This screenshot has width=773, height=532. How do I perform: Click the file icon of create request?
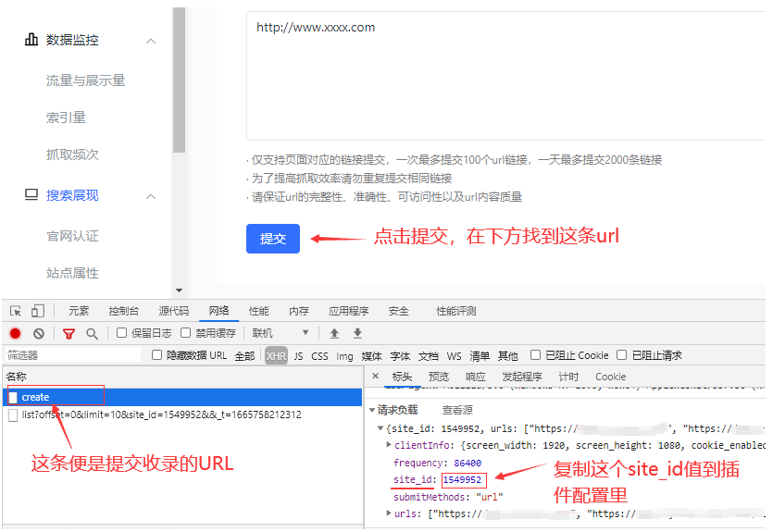pyautogui.click(x=13, y=397)
